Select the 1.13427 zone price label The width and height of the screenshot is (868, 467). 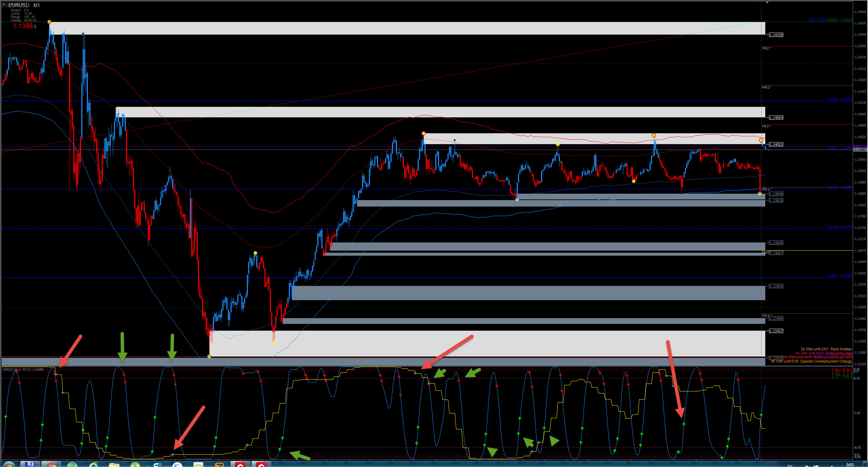click(776, 331)
